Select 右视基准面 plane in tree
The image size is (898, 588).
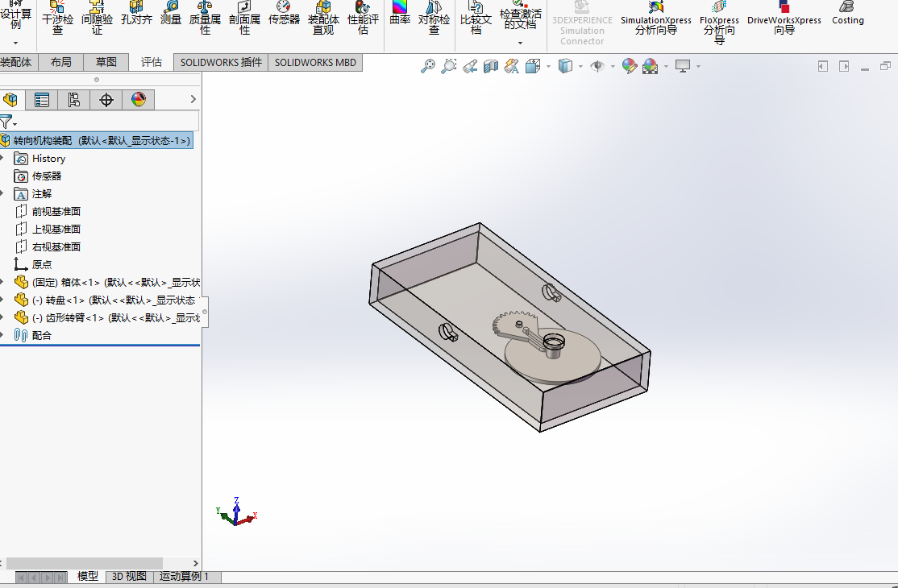56,247
